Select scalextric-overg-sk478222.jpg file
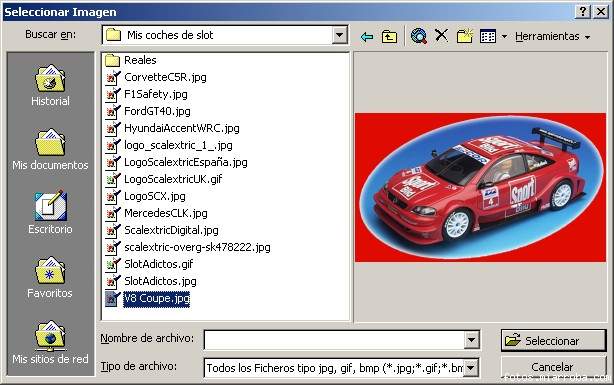 (197, 247)
